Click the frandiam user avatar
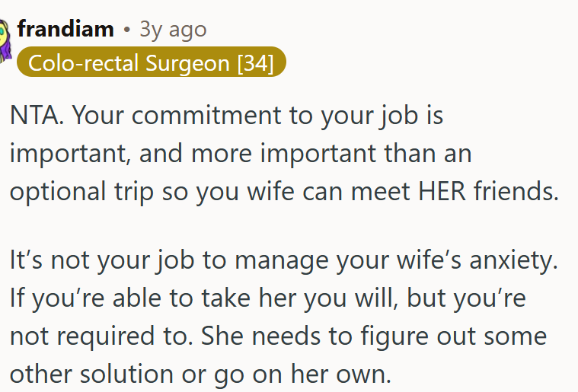The image size is (578, 392). point(6,38)
